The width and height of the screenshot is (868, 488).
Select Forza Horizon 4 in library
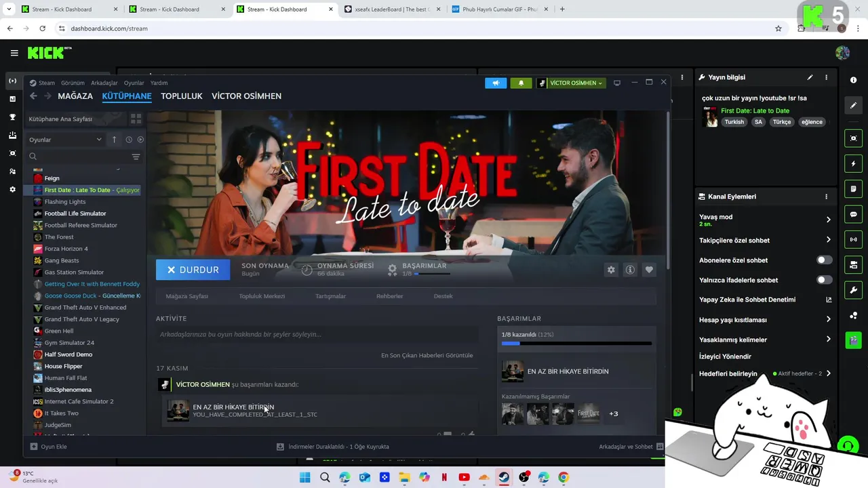pos(66,249)
